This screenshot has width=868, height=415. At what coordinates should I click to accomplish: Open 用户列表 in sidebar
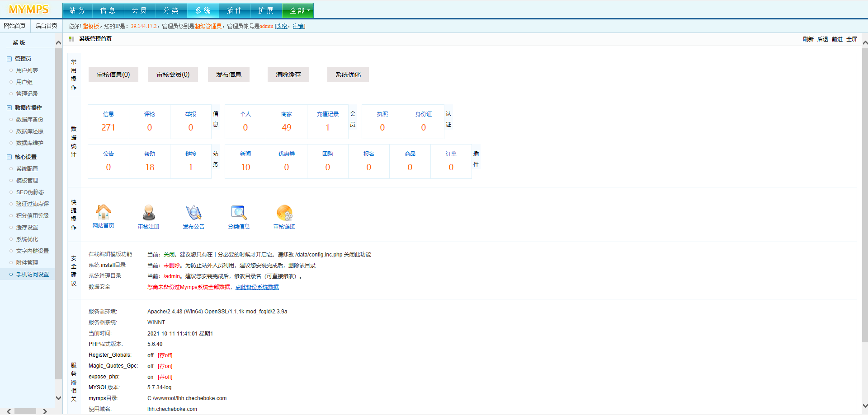coord(27,70)
